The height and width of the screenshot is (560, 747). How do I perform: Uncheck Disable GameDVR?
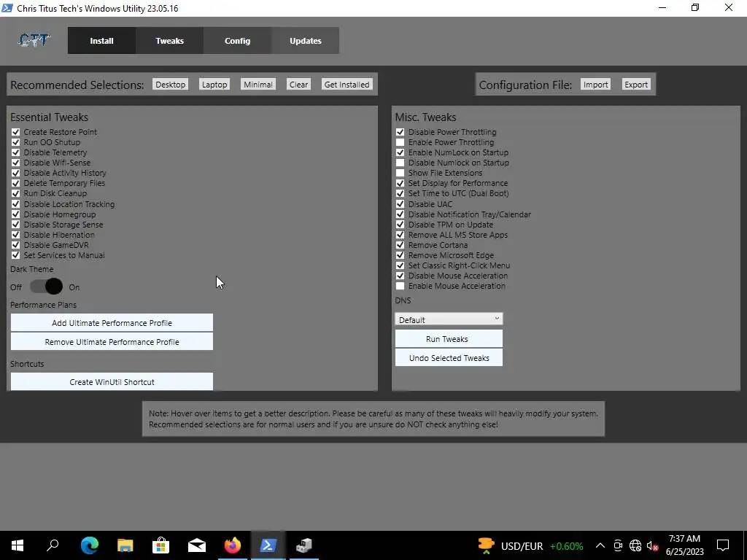(16, 245)
